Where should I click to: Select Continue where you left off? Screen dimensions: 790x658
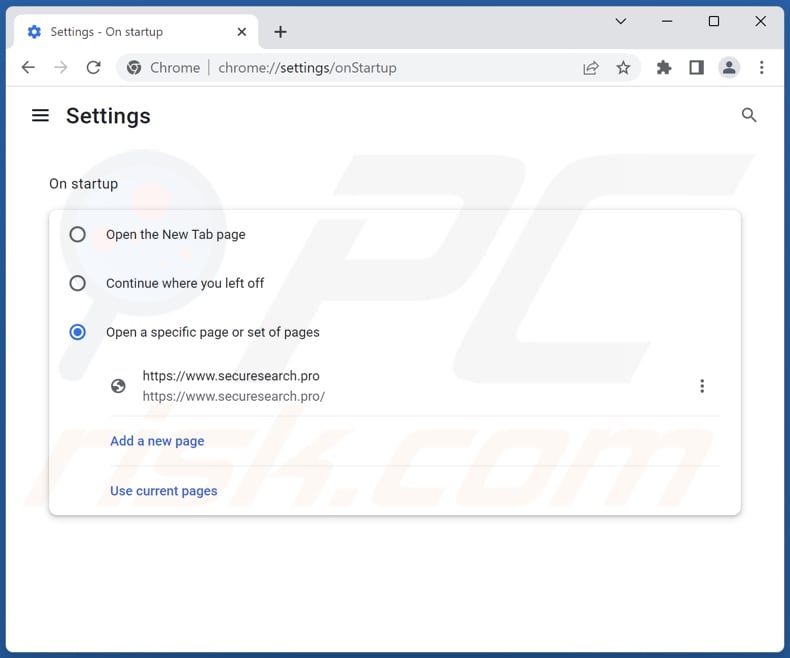pos(77,283)
